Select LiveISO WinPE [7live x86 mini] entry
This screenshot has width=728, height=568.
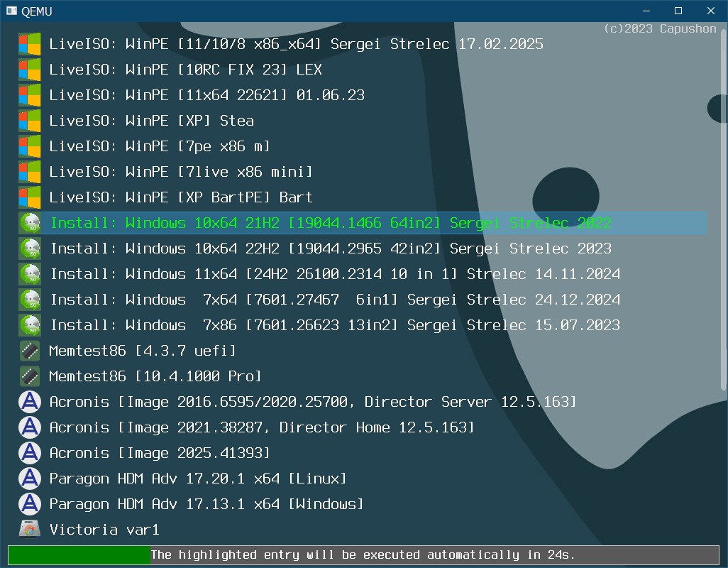(181, 172)
